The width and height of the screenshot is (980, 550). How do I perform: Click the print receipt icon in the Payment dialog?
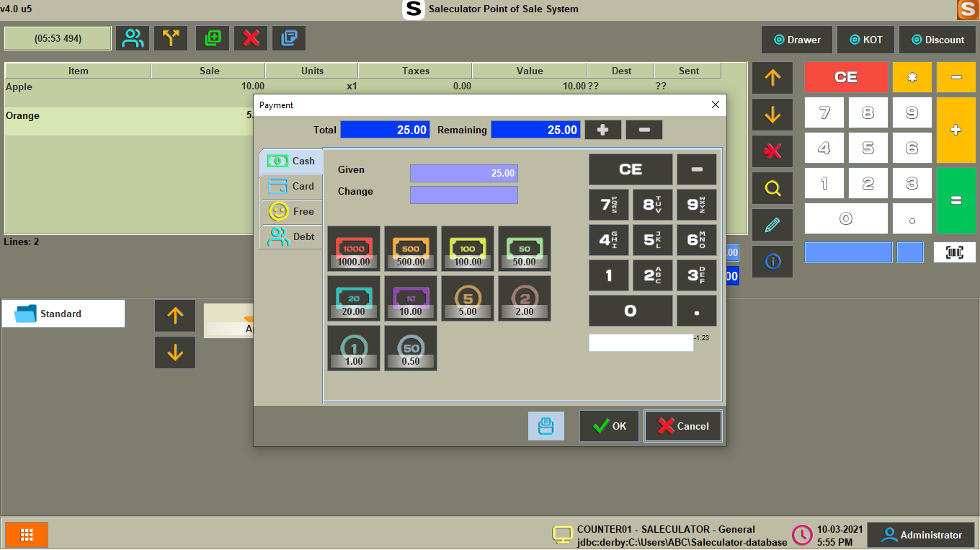[x=546, y=426]
